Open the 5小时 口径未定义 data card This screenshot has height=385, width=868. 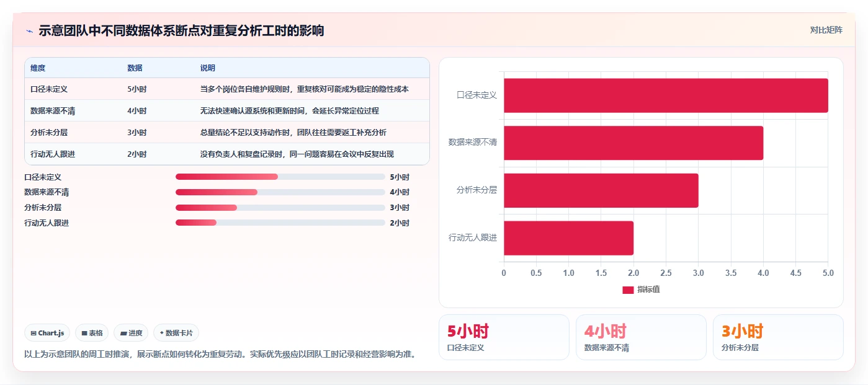pyautogui.click(x=504, y=337)
